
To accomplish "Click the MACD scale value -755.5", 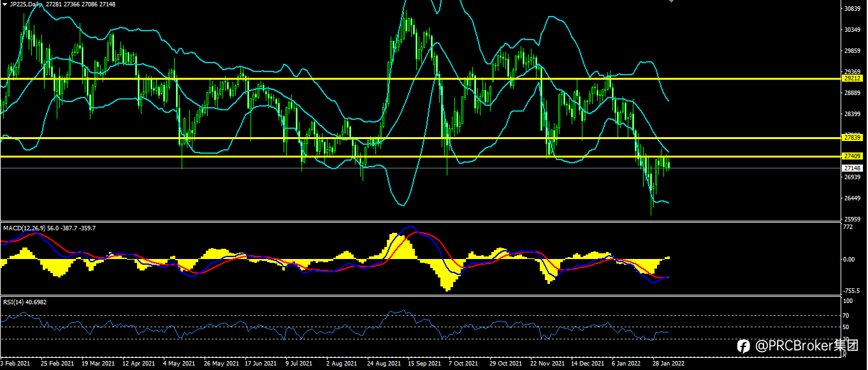I will [x=851, y=290].
